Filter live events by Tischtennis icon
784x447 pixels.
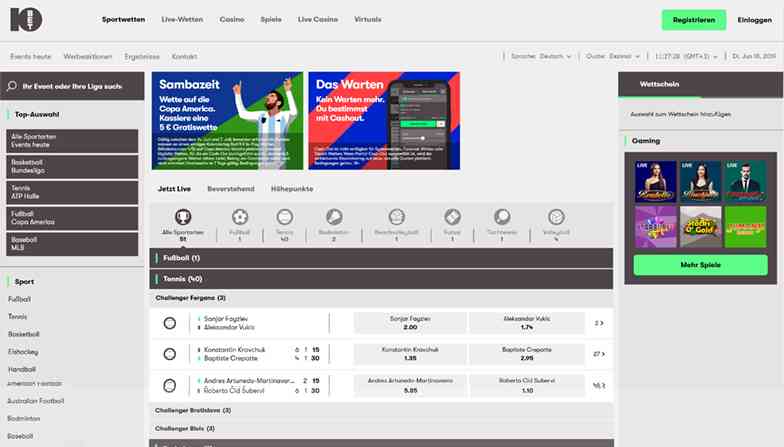502,217
